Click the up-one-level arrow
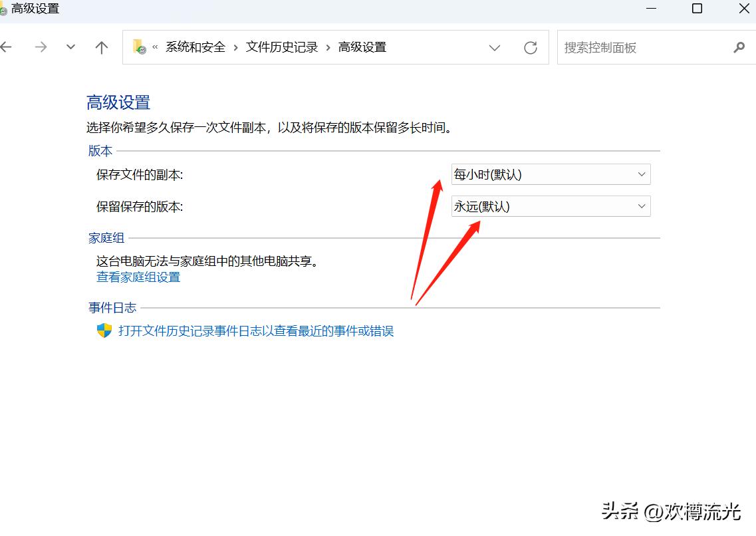This screenshot has height=536, width=756. 100,47
